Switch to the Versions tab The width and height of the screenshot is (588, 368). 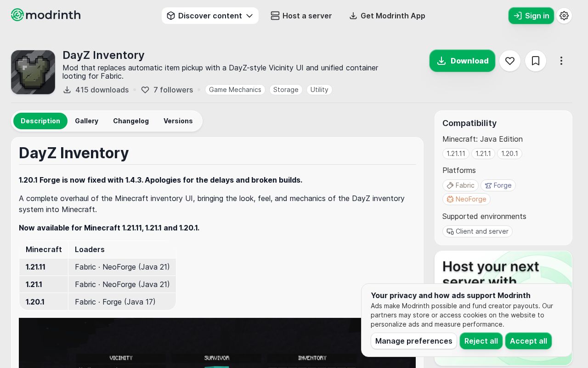coord(178,121)
